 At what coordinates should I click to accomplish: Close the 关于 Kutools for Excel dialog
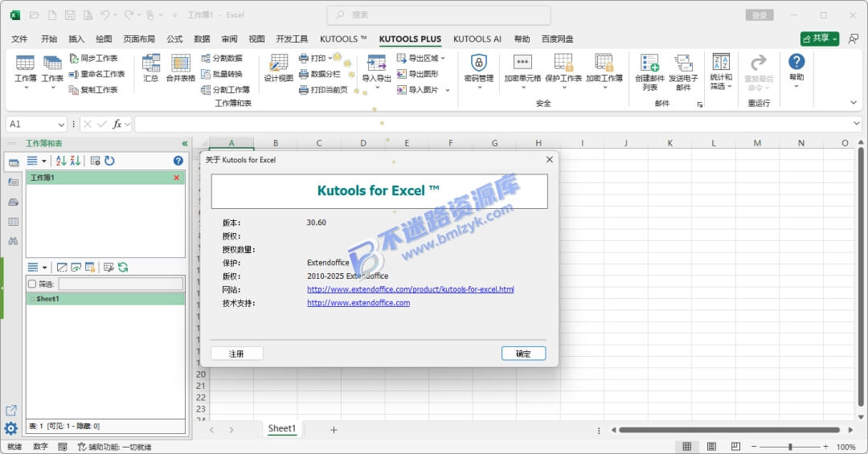[549, 159]
